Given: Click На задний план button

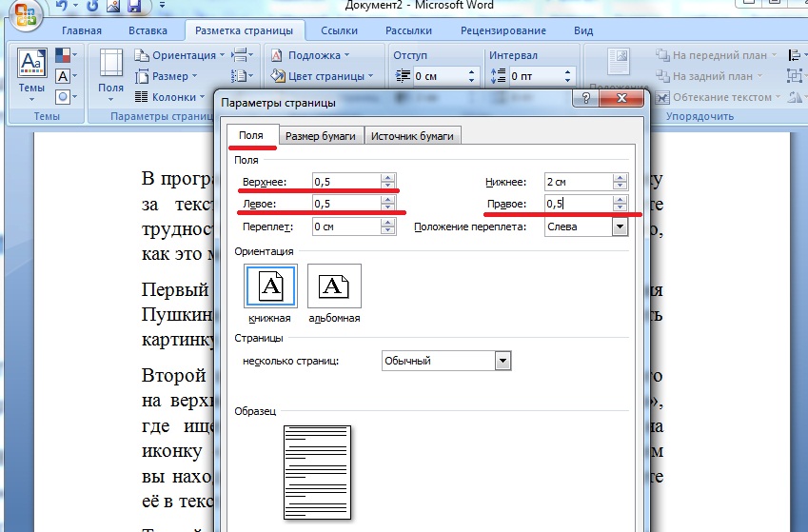Looking at the screenshot, I should pyautogui.click(x=708, y=76).
